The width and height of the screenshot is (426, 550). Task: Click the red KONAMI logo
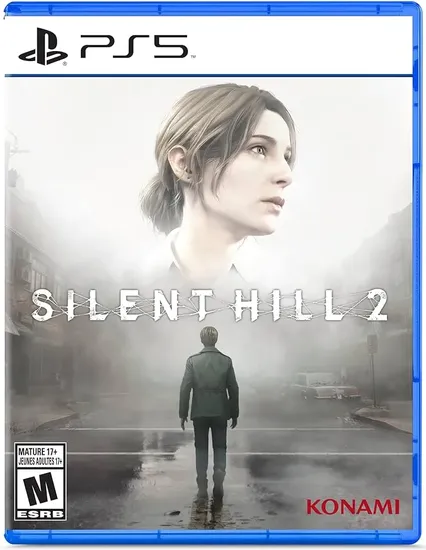(353, 507)
